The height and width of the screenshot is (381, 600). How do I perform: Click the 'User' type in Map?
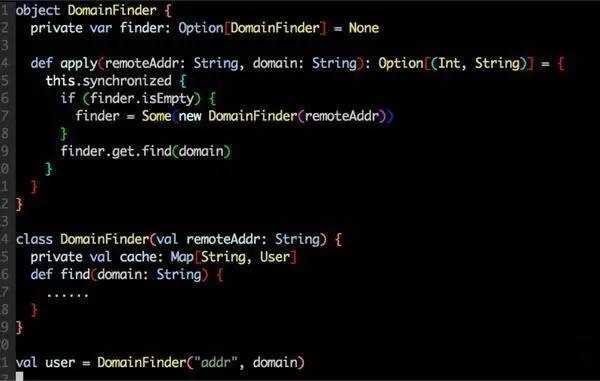[275, 257]
